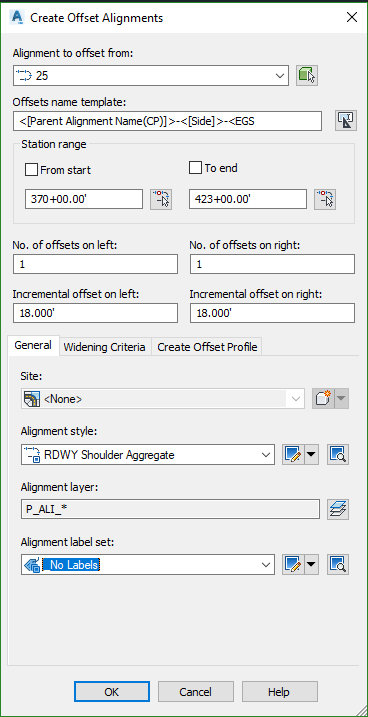Switch to the Create Offset Profile tab
The width and height of the screenshot is (368, 717).
207,347
